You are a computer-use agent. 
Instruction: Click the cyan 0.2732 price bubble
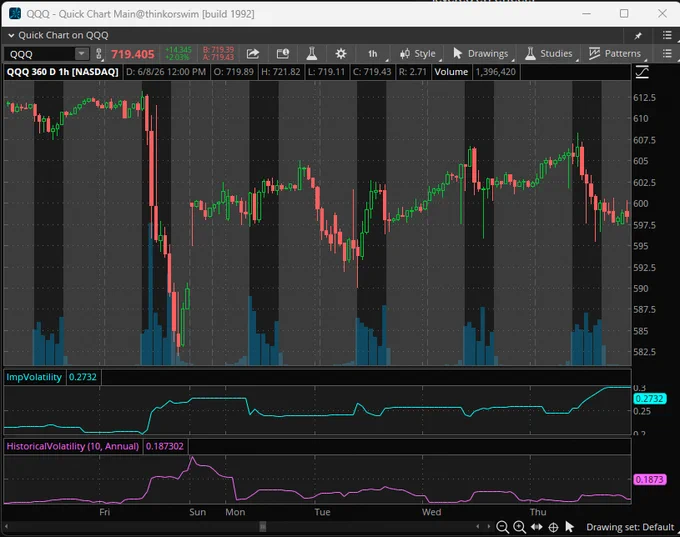tap(650, 399)
